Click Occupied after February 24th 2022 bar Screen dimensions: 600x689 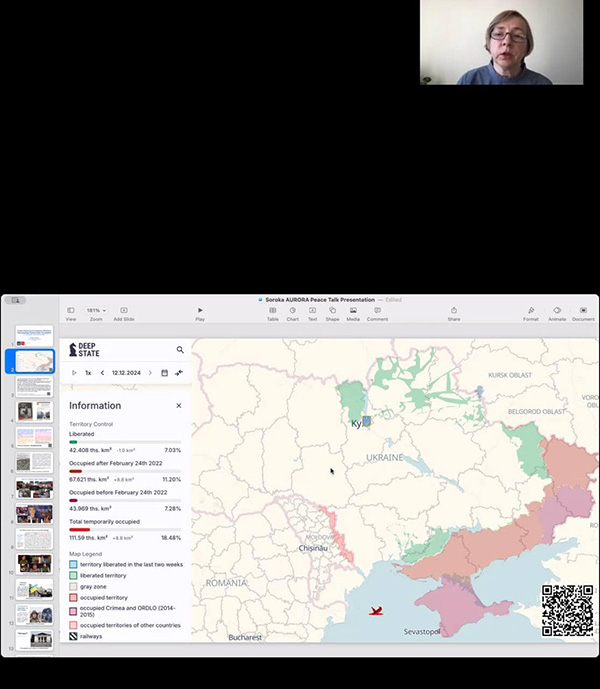pyautogui.click(x=125, y=471)
